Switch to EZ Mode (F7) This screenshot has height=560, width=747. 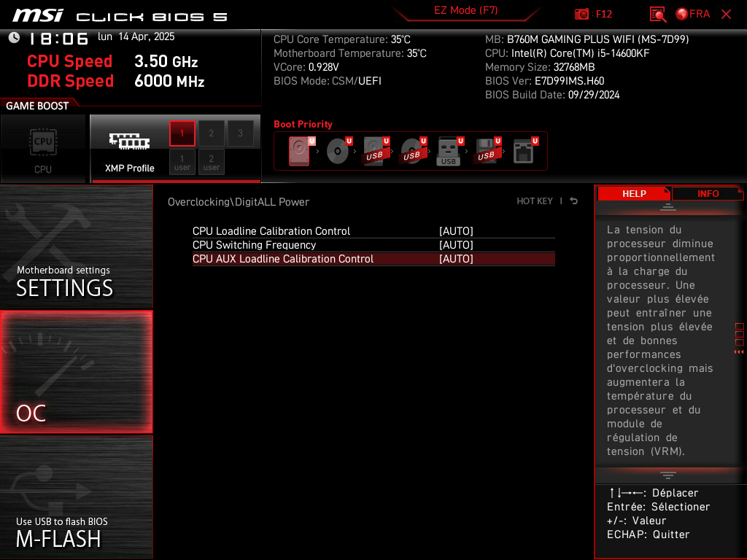466,10
